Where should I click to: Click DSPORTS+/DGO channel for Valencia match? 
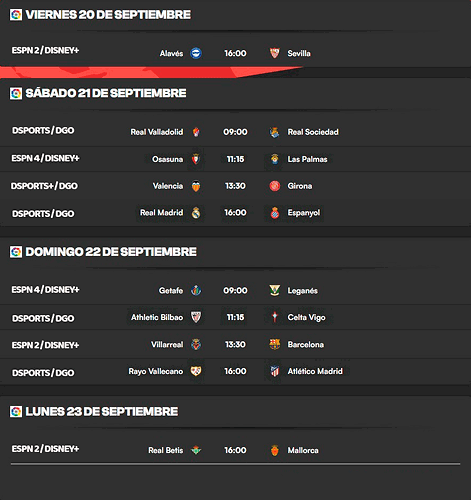point(44,186)
